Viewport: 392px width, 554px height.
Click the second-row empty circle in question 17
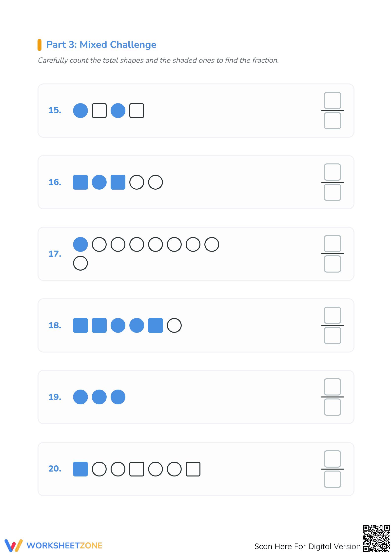80,263
